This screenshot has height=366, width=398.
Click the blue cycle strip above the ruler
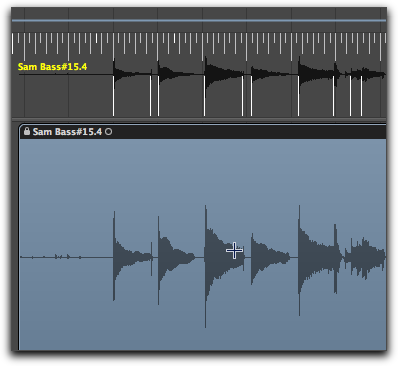199,20
